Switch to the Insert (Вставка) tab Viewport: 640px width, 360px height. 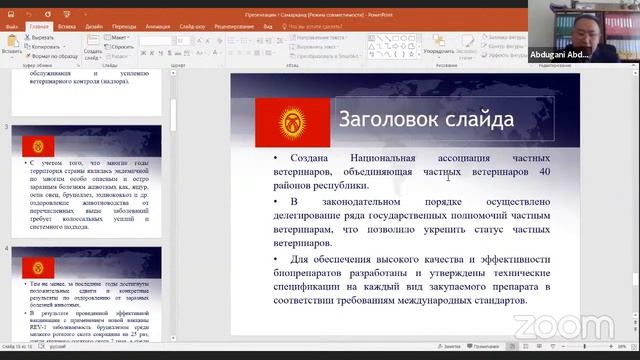[67, 27]
